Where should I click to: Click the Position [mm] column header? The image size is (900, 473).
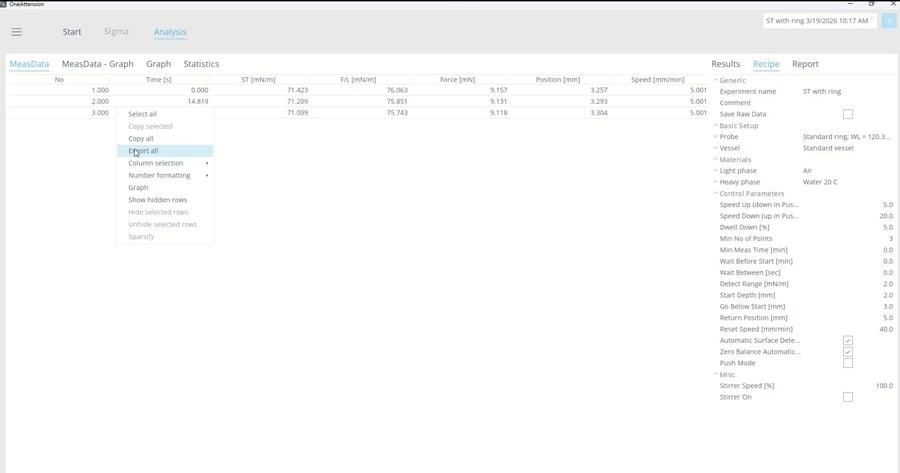coord(558,80)
